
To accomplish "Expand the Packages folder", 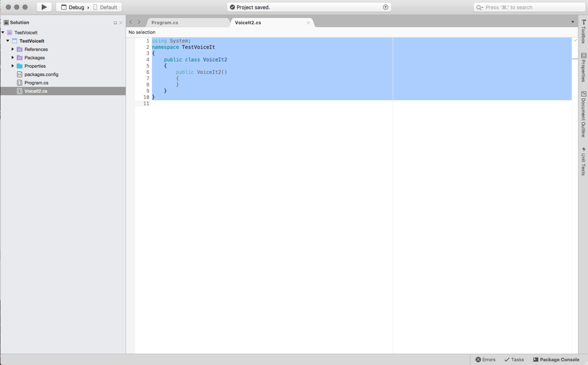I will 13,57.
